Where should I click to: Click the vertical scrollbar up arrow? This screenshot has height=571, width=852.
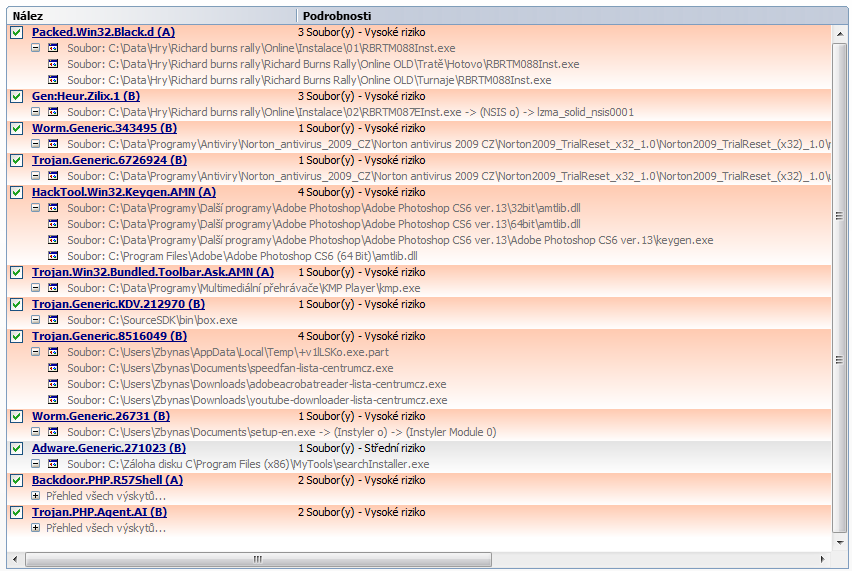coord(840,33)
